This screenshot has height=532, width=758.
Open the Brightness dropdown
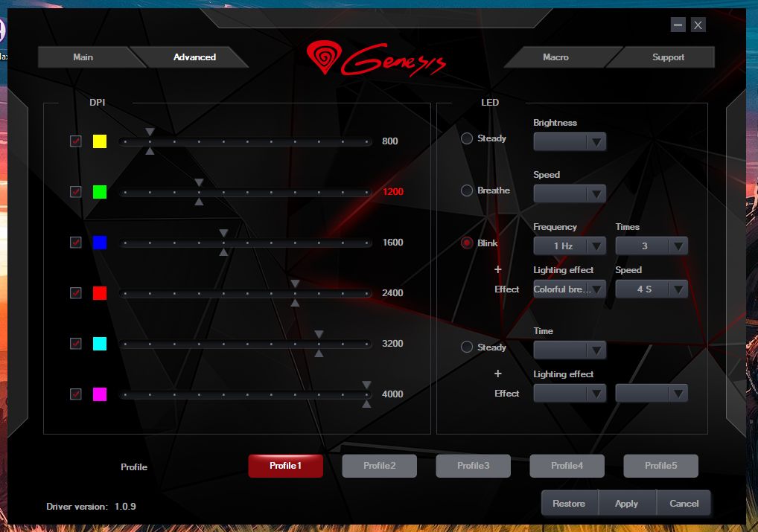click(570, 141)
